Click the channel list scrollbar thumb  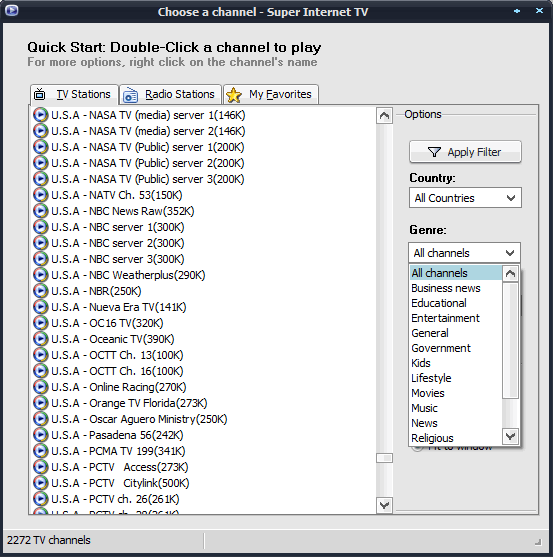click(x=384, y=458)
